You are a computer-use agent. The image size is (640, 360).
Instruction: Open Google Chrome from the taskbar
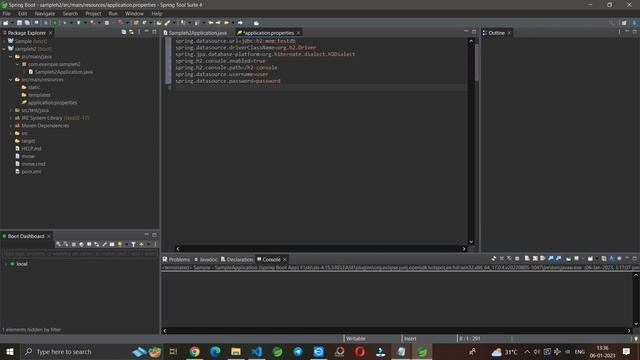195,351
